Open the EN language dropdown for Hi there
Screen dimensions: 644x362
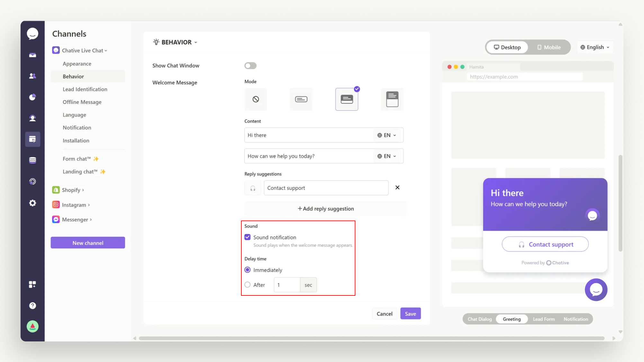pyautogui.click(x=387, y=135)
